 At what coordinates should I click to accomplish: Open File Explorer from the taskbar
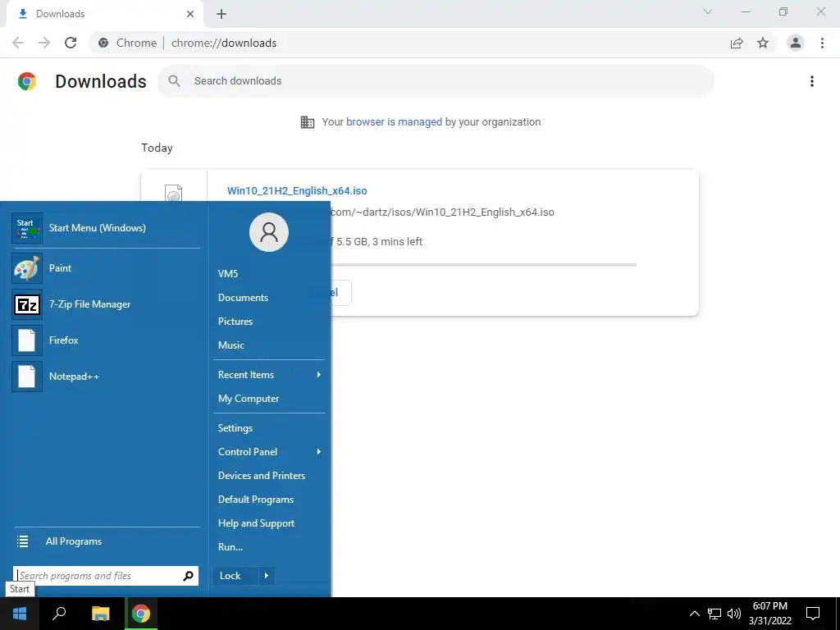(100, 614)
